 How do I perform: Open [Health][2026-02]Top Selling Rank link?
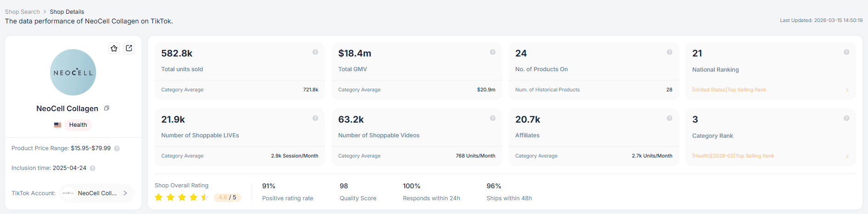point(733,156)
